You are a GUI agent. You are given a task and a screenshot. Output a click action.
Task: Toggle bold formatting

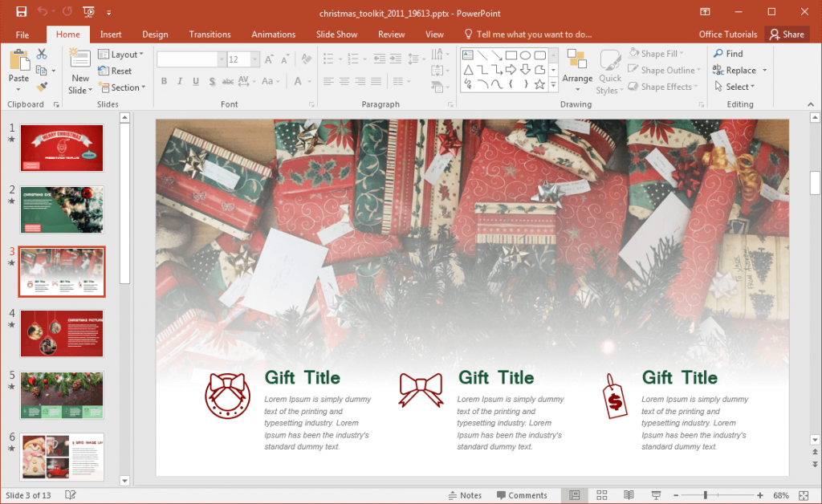(x=164, y=81)
